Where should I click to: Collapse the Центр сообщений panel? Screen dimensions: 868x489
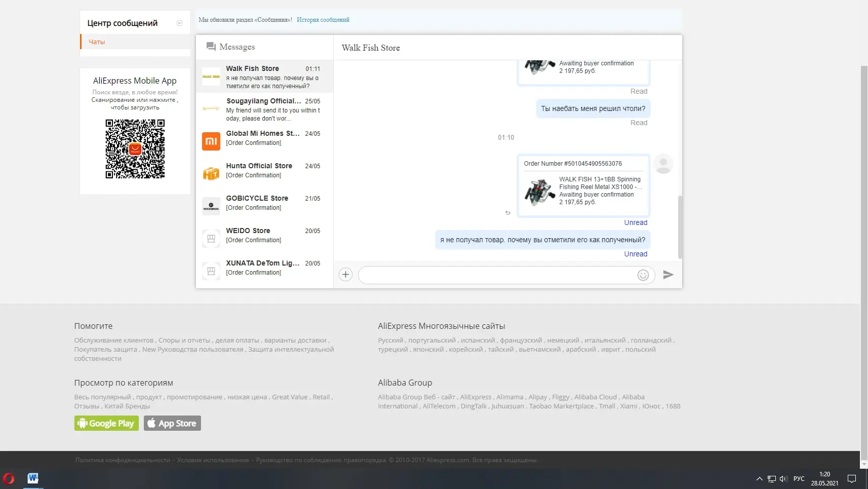179,23
